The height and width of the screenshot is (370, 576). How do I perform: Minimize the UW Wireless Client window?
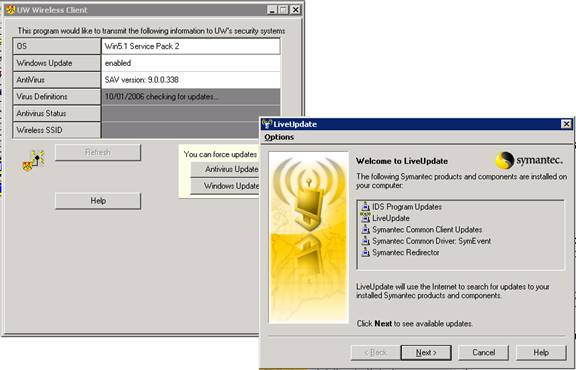point(272,10)
